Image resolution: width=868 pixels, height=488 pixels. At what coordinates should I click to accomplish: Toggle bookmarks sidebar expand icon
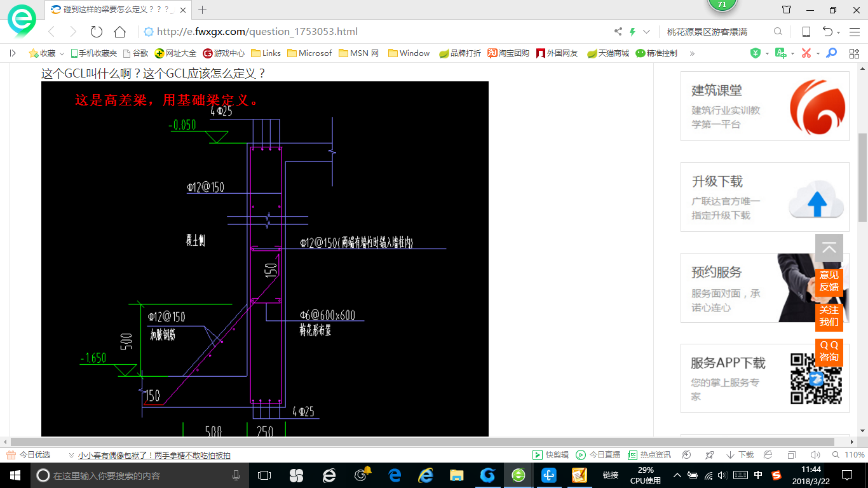tap(13, 53)
